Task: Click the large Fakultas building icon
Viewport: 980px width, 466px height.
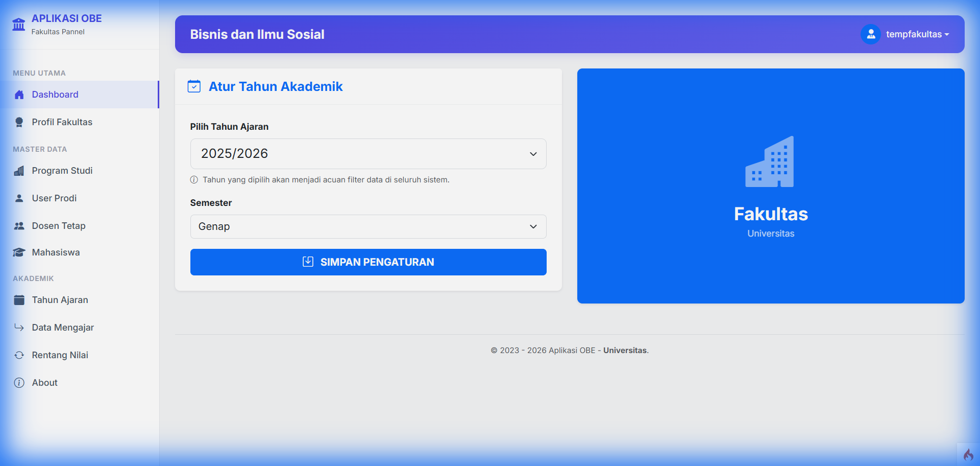Action: tap(770, 162)
